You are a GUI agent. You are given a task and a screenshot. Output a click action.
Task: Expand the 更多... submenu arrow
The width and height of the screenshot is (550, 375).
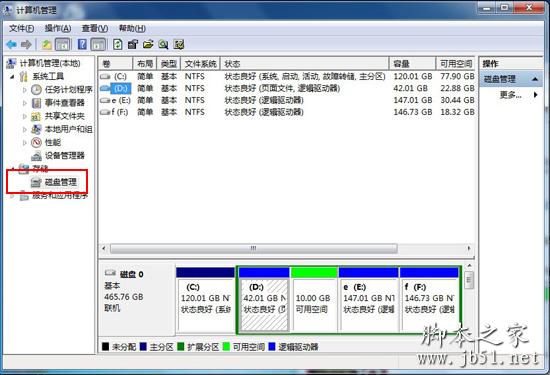(535, 95)
